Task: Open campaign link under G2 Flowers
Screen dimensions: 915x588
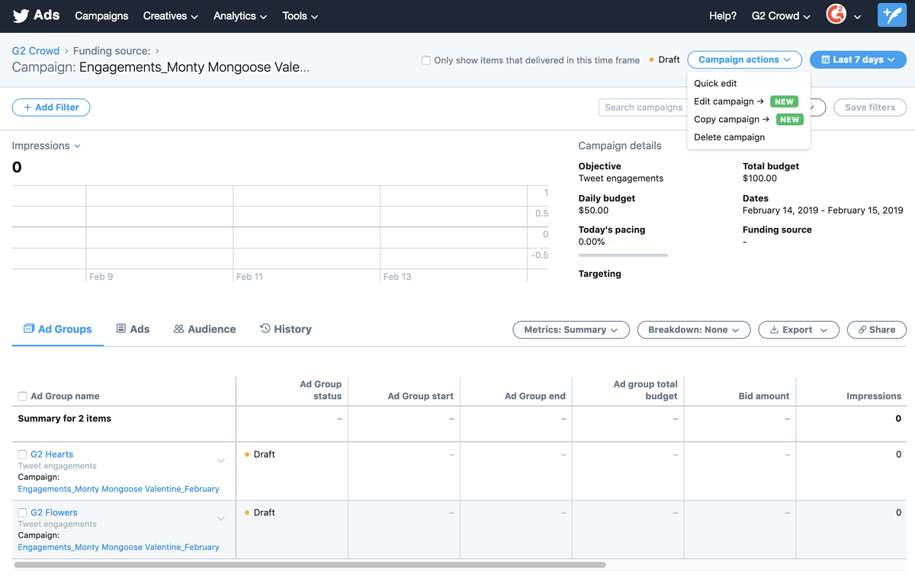Action: click(x=119, y=547)
